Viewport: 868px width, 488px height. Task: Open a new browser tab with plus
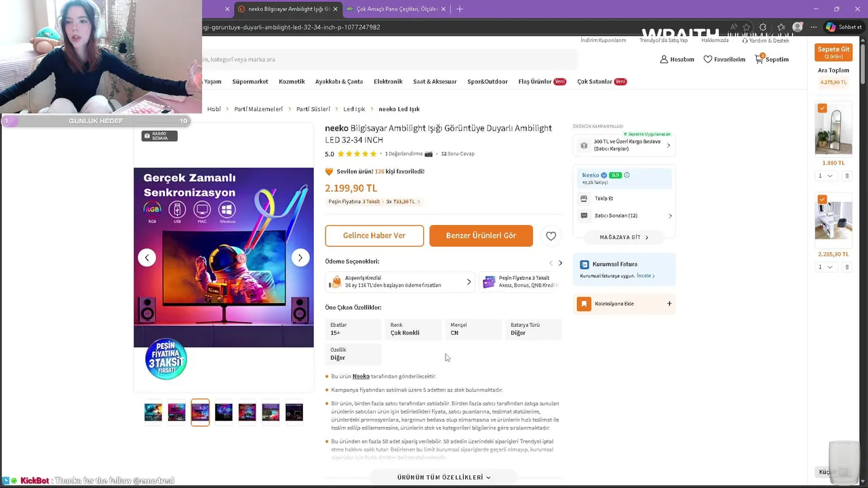[459, 9]
